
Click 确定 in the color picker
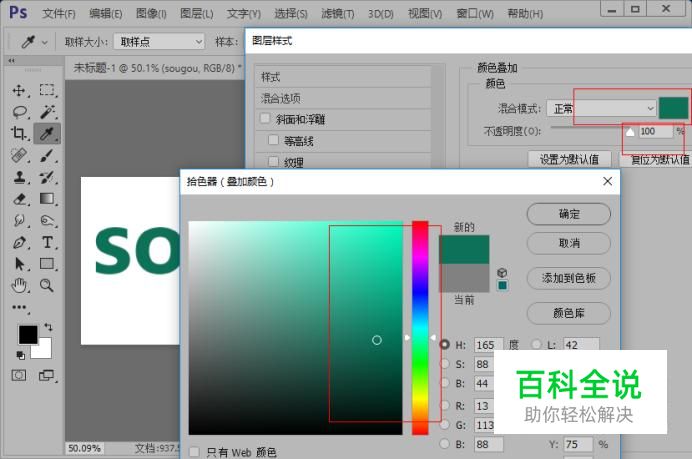click(x=568, y=214)
